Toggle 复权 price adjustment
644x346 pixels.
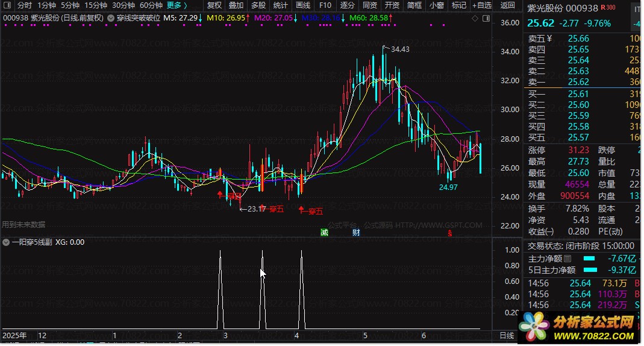(x=214, y=5)
